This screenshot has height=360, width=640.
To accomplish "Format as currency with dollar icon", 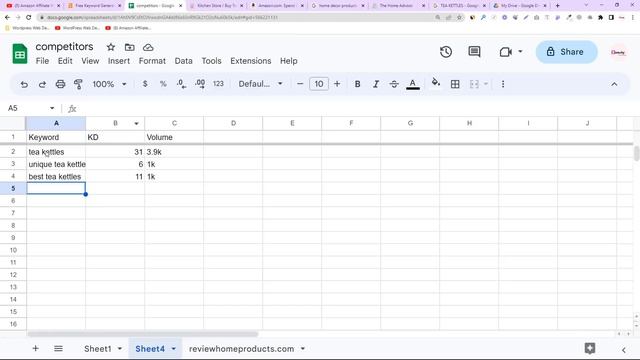I will [145, 84].
